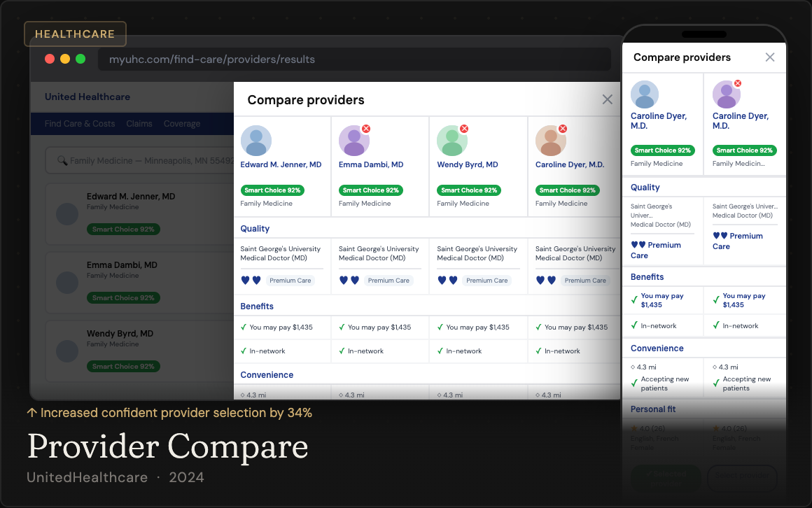This screenshot has width=812, height=508.
Task: Click the green browser window dot
Action: click(80, 59)
